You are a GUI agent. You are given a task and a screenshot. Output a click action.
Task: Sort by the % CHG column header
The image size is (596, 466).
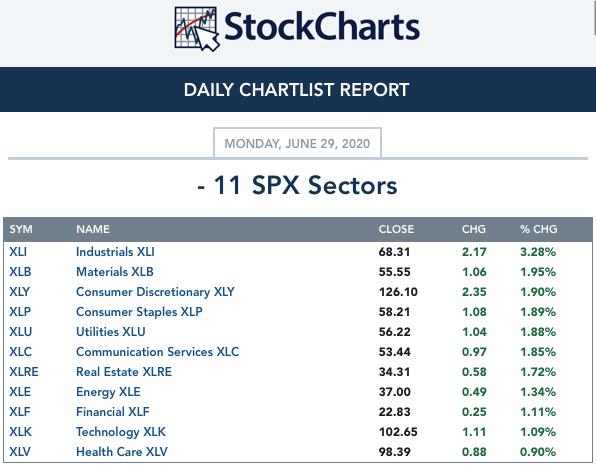[x=539, y=229]
